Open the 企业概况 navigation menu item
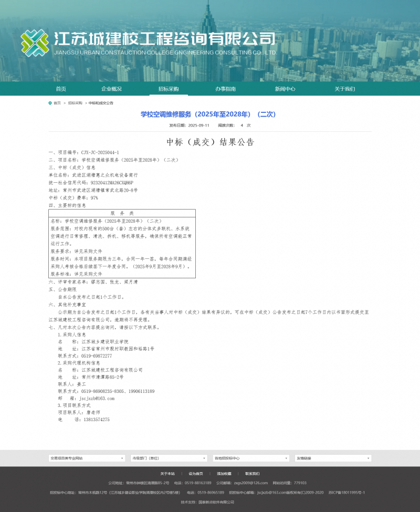 point(112,89)
